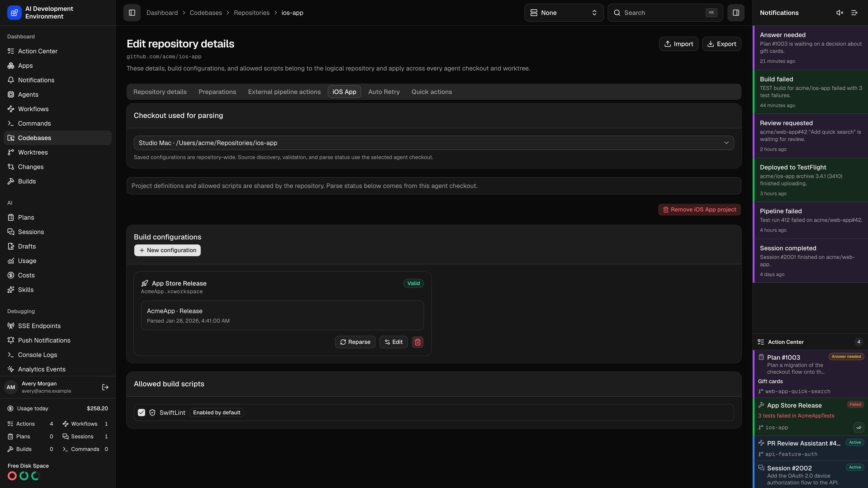Switch to the Preparations tab
The image size is (868, 488).
tap(217, 92)
